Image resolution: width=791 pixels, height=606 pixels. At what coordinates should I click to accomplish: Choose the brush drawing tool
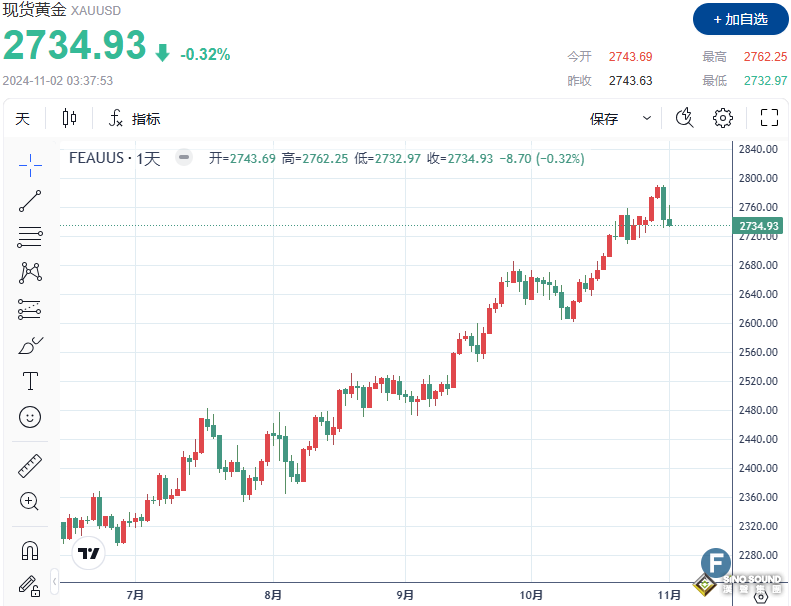click(x=30, y=345)
